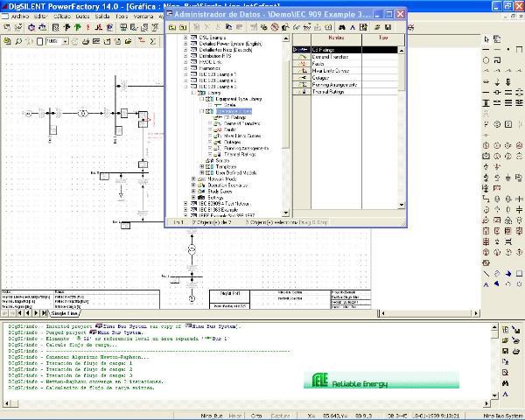The width and height of the screenshot is (525, 420).
Task: Select the Scripts item in the tree
Action: [222, 160]
